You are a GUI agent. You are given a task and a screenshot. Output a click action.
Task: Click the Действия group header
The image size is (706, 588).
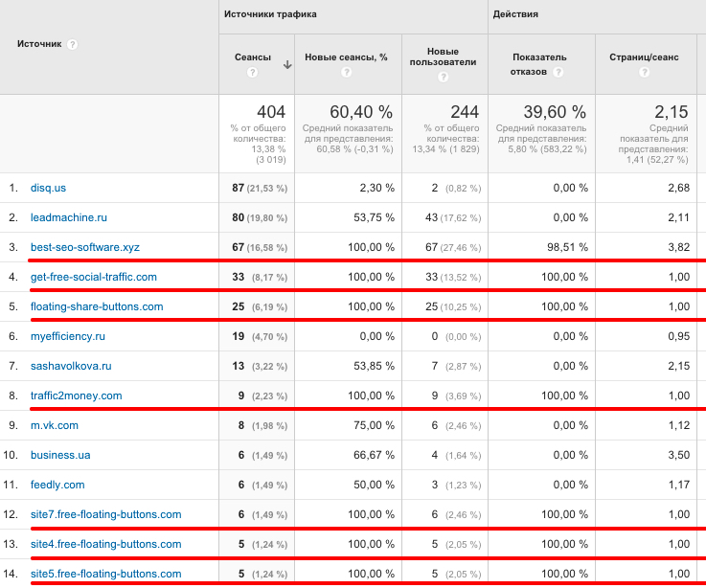pos(515,14)
